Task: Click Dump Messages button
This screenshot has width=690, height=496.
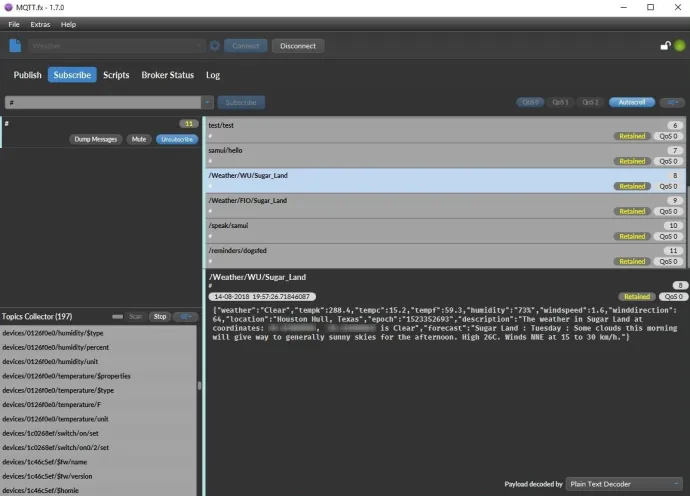Action: 95,140
